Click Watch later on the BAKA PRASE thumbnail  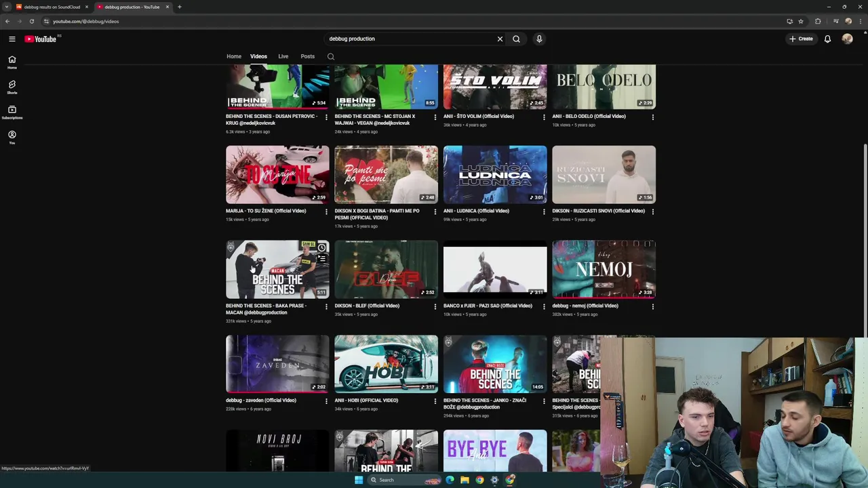click(x=321, y=247)
